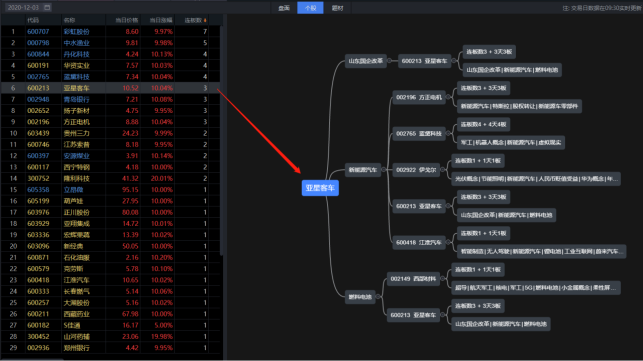Collapse the 002196 方正电机 node
643x361 pixels.
448,97
